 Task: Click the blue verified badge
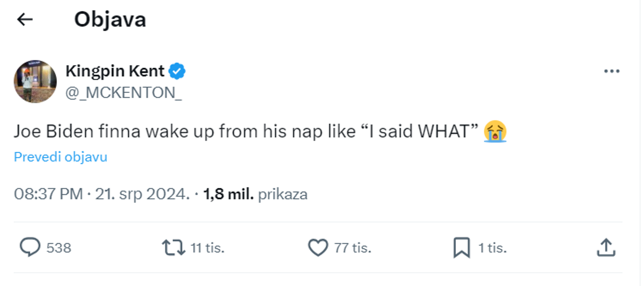pyautogui.click(x=177, y=71)
